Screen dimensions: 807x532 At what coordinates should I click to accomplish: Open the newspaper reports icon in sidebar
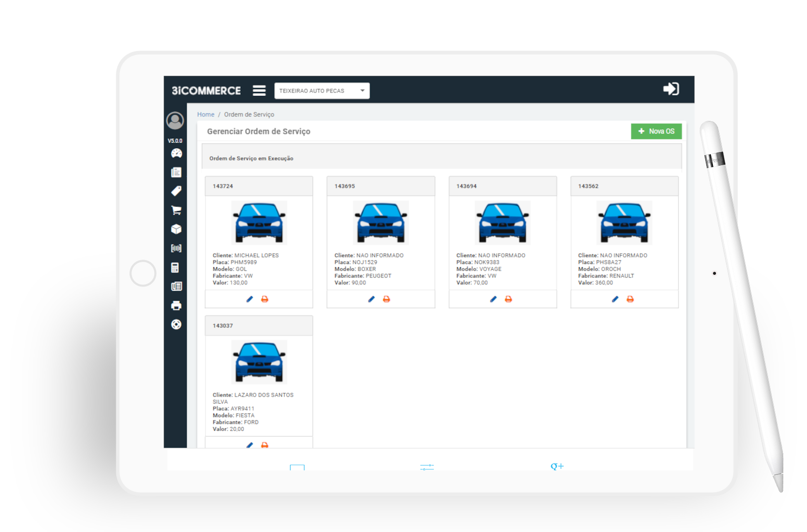pos(176,286)
